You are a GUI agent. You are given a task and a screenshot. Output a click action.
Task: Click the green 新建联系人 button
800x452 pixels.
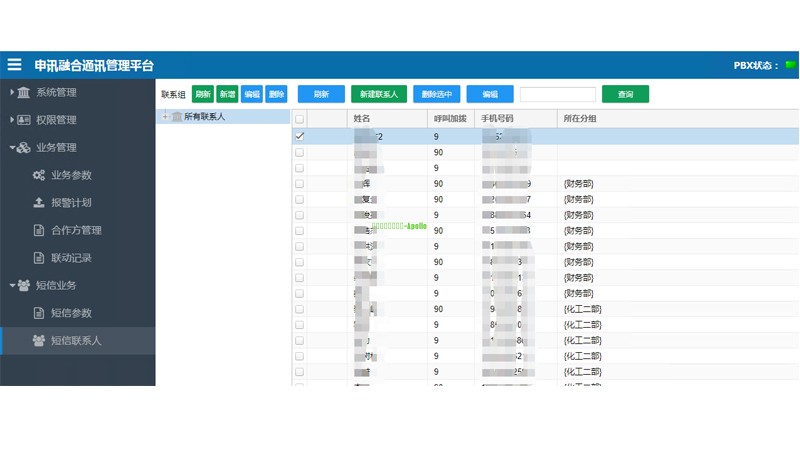coord(378,94)
